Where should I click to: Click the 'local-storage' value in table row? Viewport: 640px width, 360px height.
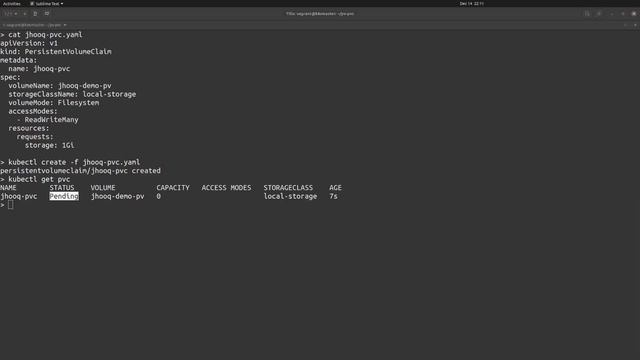(290, 196)
